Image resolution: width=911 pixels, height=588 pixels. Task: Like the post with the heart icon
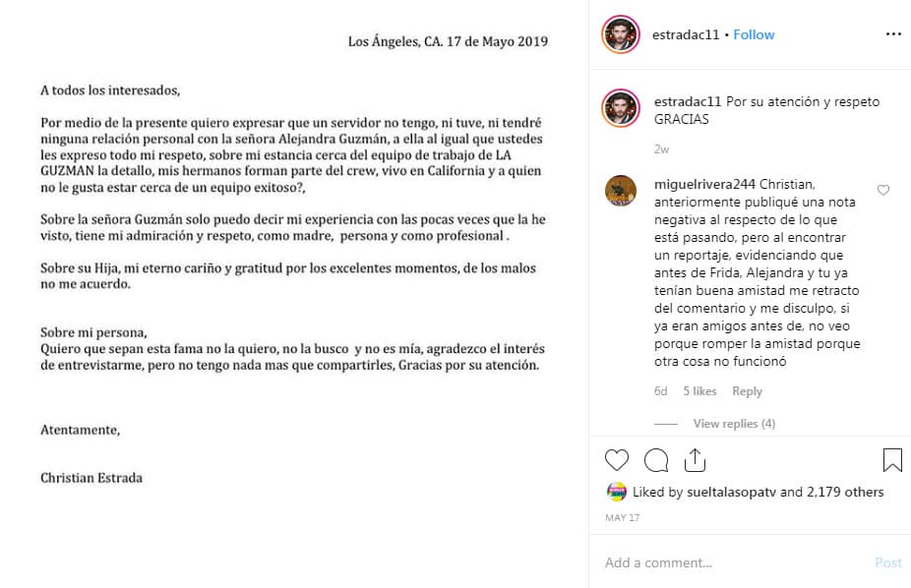coord(617,460)
